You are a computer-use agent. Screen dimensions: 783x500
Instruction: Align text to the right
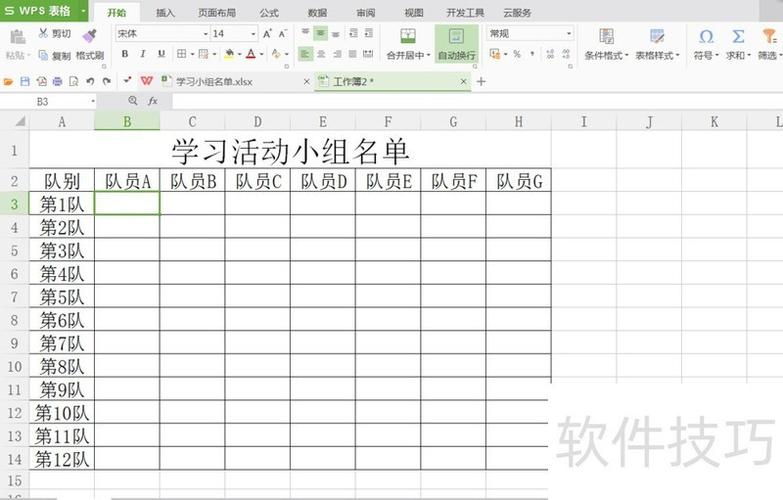[337, 53]
